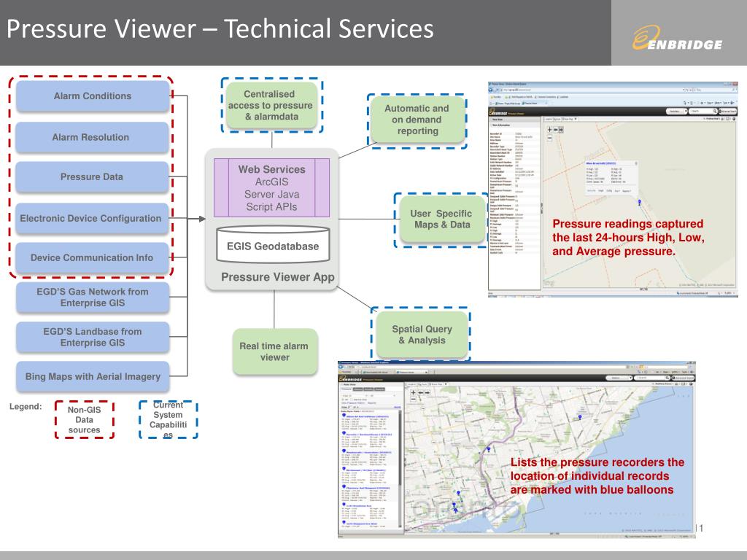Click User Specific Maps & Data box
The image size is (747, 560).
[441, 219]
